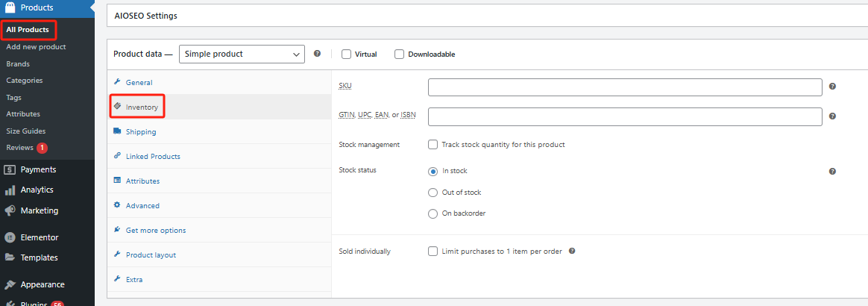Open the Analytics menu in sidebar

[37, 190]
